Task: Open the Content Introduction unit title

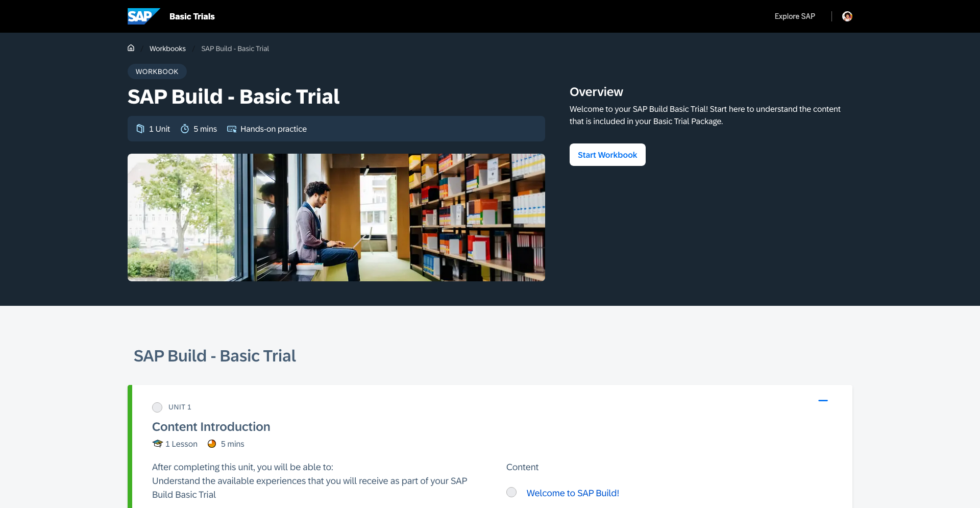Action: click(x=211, y=427)
